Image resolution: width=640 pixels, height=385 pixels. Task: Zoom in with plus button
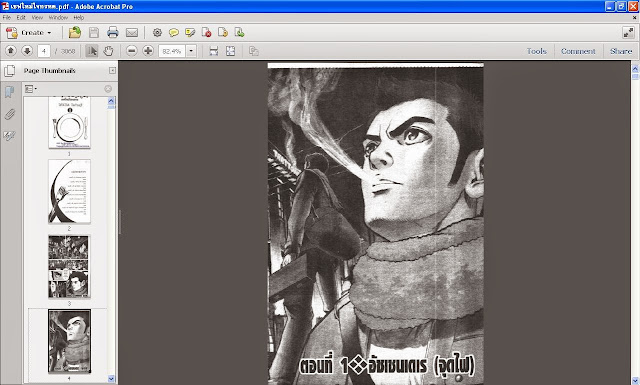pos(148,51)
